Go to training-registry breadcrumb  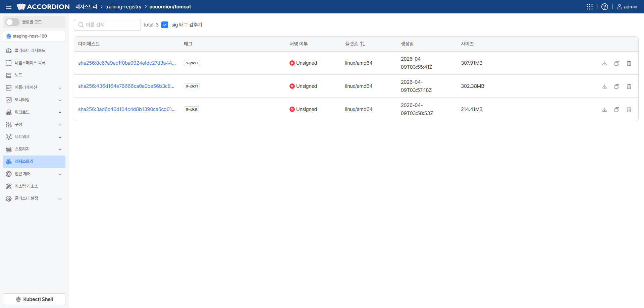pyautogui.click(x=123, y=7)
